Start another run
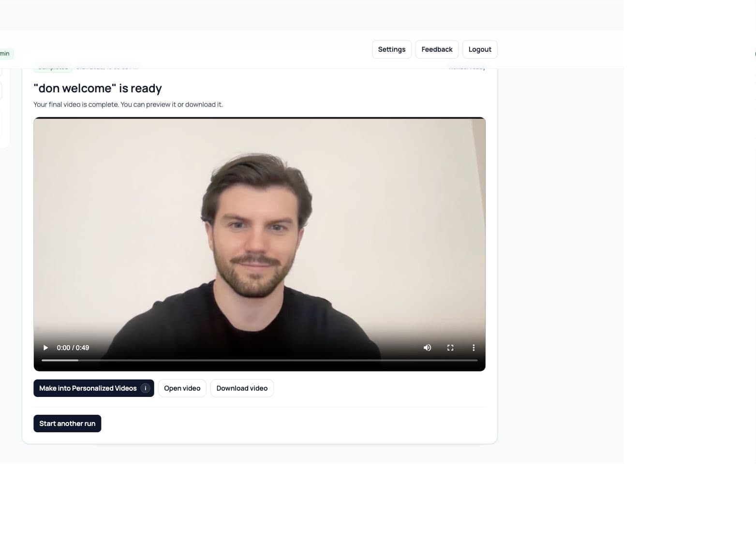Screen dimensions: 756x541 (x=67, y=424)
